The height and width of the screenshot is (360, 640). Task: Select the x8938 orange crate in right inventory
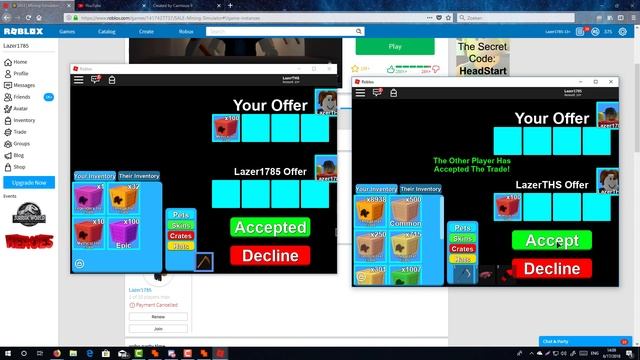tap(371, 211)
